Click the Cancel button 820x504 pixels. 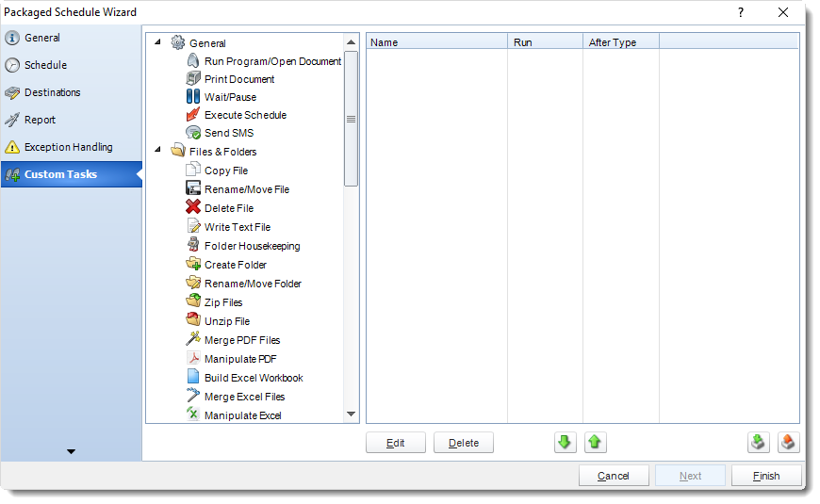(x=614, y=476)
